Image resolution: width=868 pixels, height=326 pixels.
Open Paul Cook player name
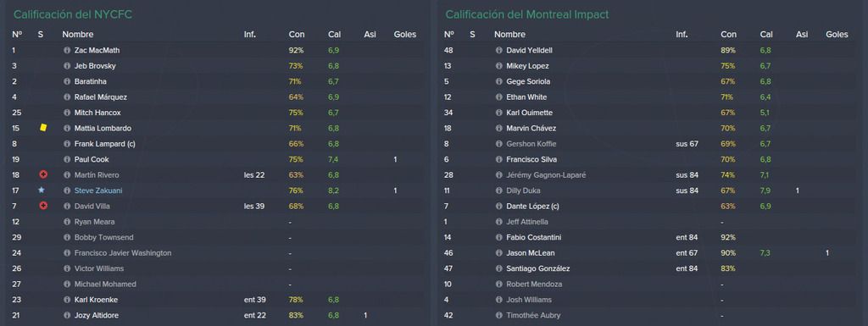(91, 159)
